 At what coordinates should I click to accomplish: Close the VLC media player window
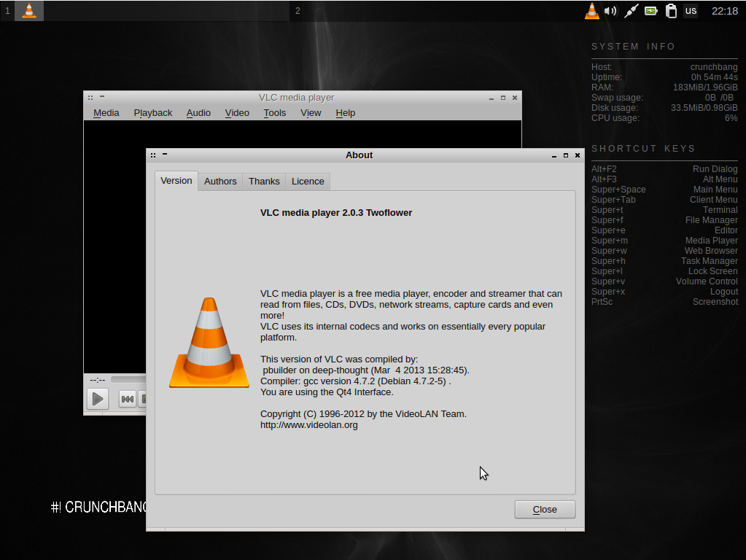[x=515, y=98]
